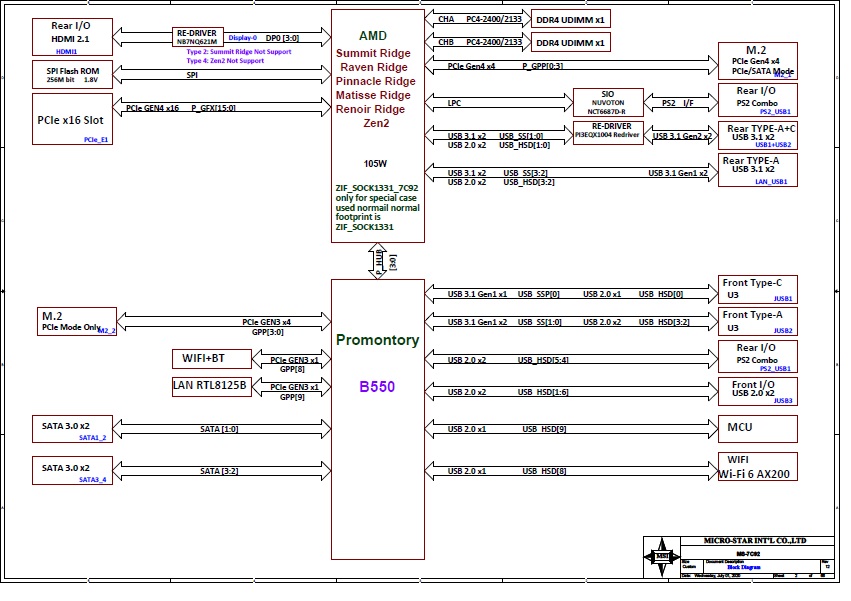The image size is (851, 601).
Task: Click the USB_HSD[8] signal label
Action: (x=544, y=471)
